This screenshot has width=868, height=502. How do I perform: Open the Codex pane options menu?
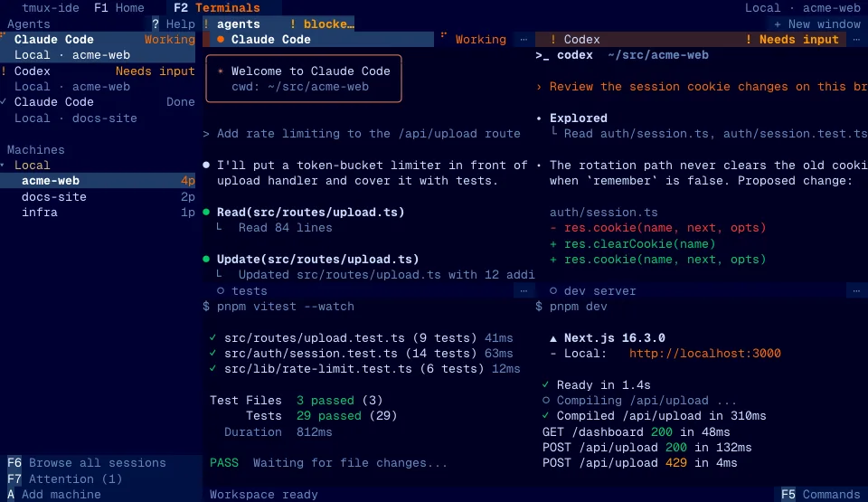[856, 39]
